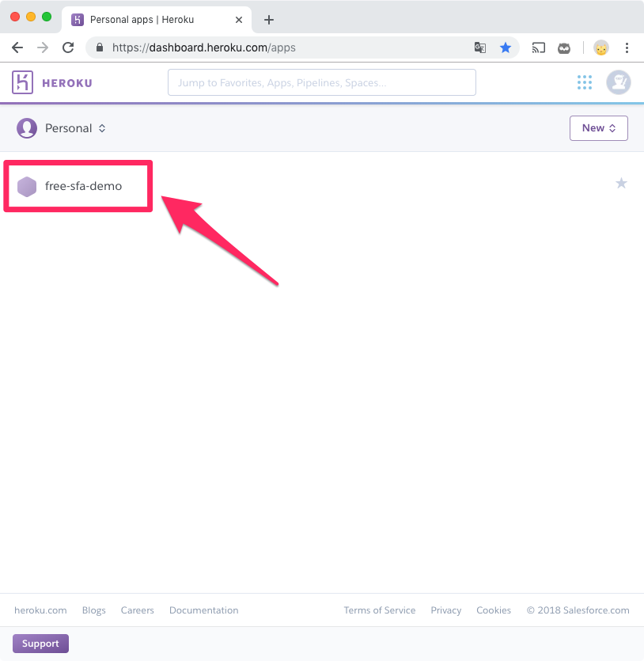The height and width of the screenshot is (661, 644).
Task: Focus the Jump to Favorites search field
Action: tap(322, 82)
